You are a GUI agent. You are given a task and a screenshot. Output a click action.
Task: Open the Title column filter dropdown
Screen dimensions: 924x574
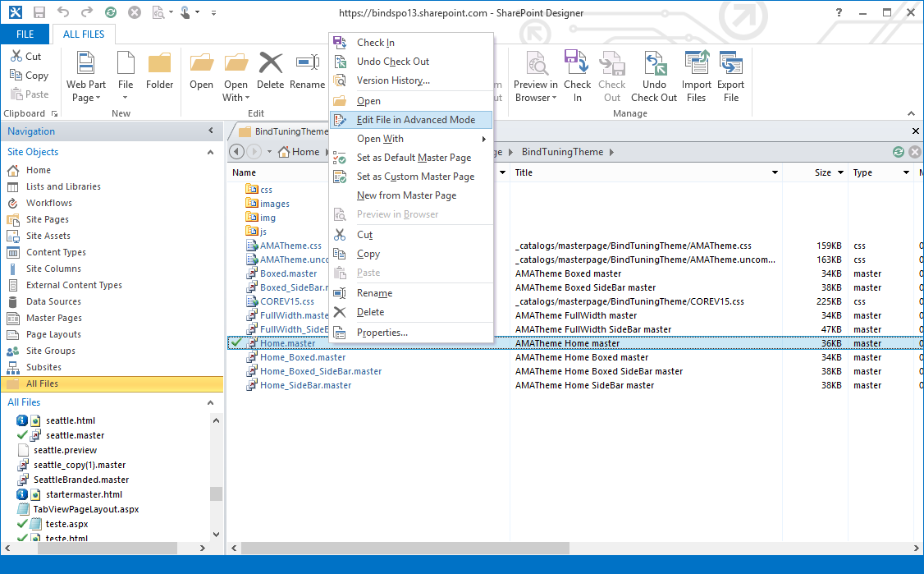(775, 172)
